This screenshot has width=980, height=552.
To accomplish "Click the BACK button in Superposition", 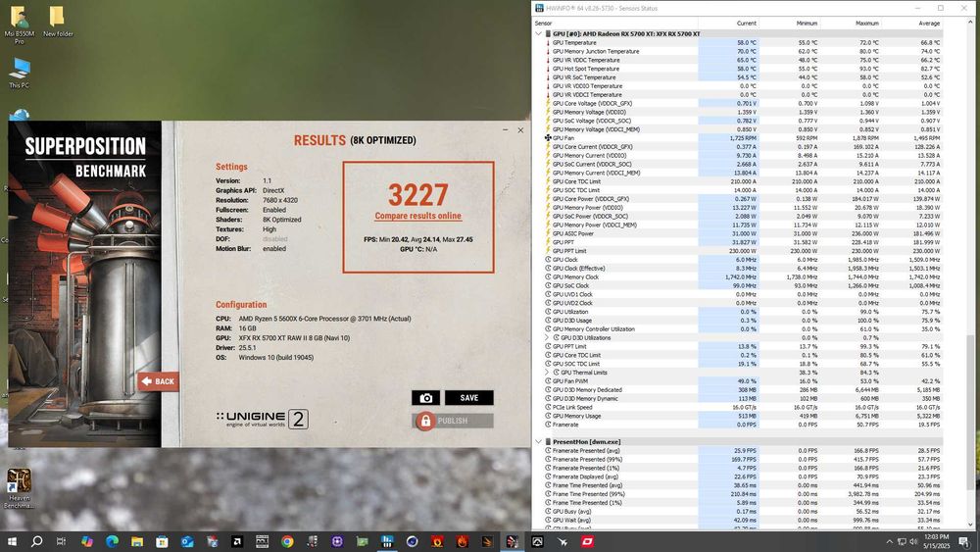I will 158,381.
